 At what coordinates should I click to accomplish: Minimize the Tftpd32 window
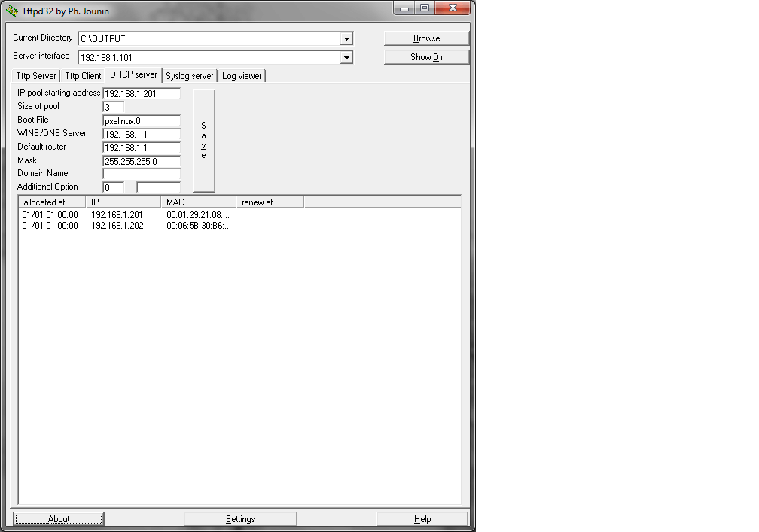tap(404, 8)
